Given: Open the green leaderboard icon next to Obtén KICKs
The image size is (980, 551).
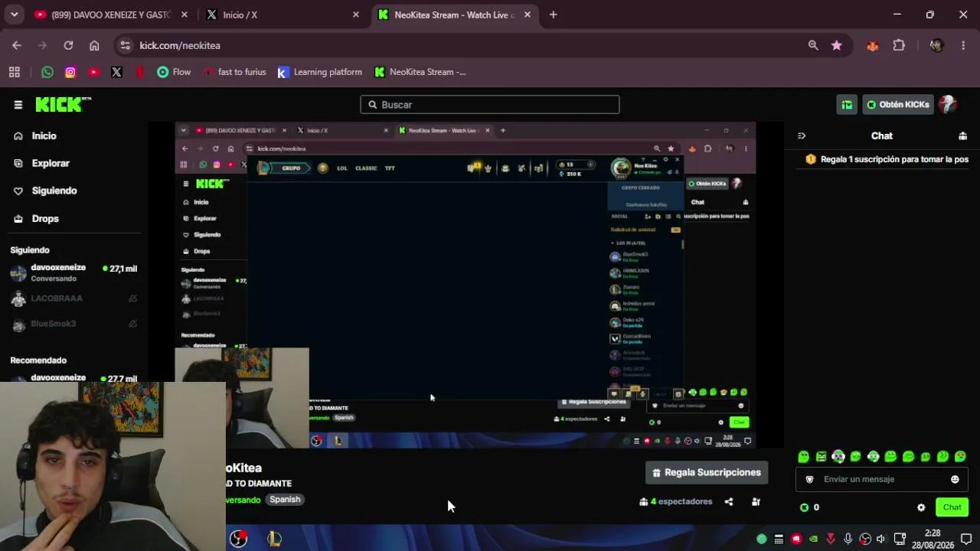Looking at the screenshot, I should tap(847, 105).
